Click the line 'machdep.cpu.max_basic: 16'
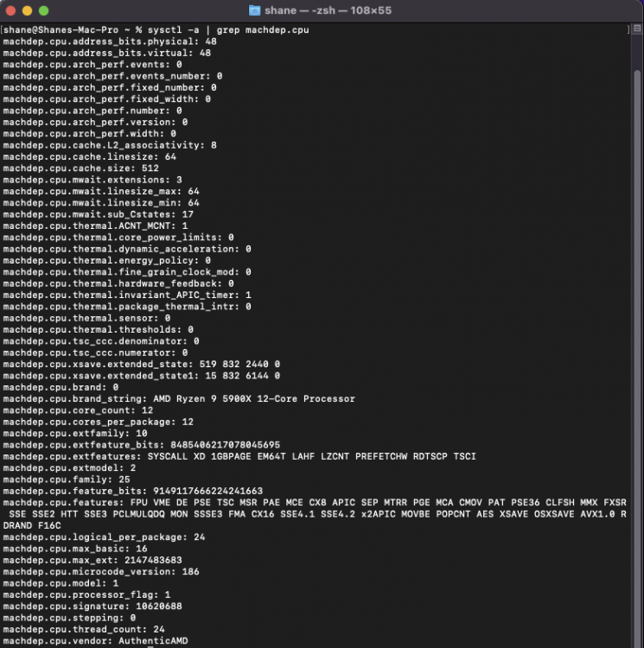Viewport: 644px width, 648px height. [x=75, y=550]
